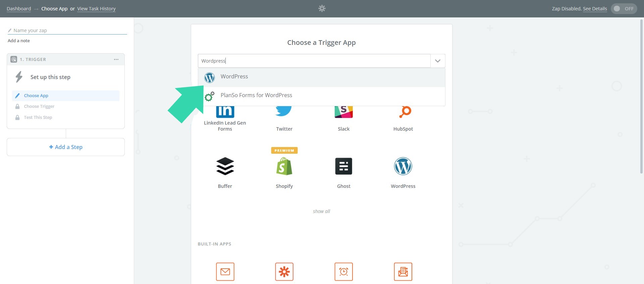Image resolution: width=644 pixels, height=284 pixels.
Task: Click the Premium badge above Shopify
Action: click(284, 150)
